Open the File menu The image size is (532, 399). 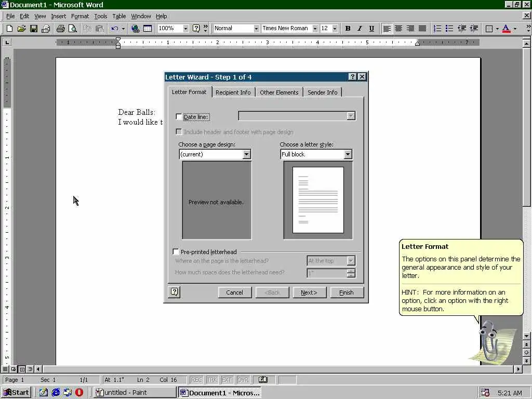coord(10,16)
